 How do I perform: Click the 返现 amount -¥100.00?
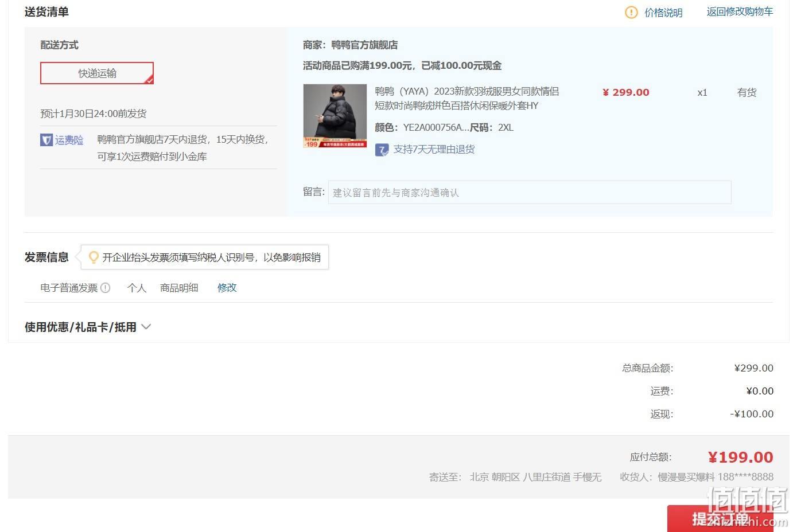pos(752,414)
